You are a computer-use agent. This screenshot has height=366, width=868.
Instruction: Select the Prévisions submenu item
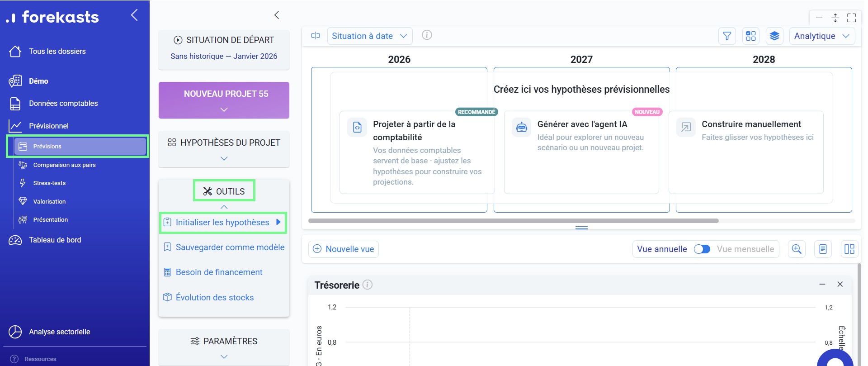point(80,146)
